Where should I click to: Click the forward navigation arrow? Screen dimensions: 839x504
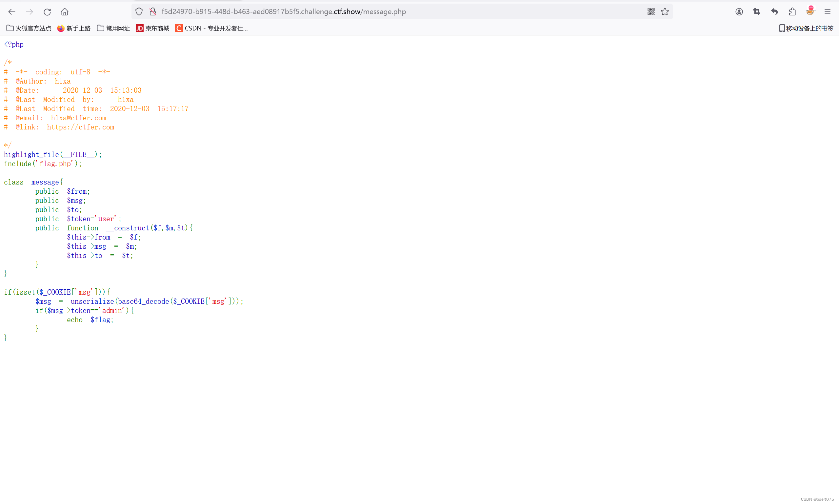(30, 12)
